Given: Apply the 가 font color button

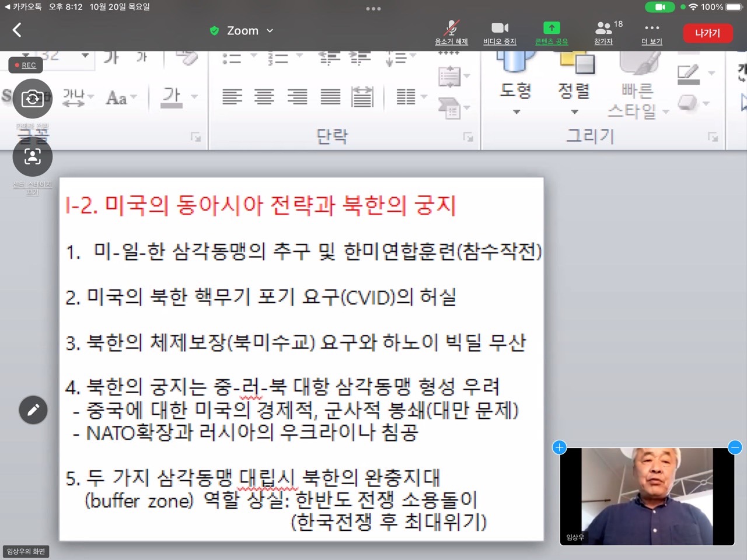Looking at the screenshot, I should pyautogui.click(x=171, y=97).
